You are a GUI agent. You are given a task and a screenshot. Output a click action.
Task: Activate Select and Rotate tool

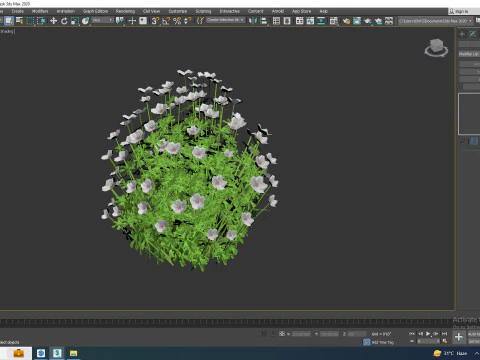click(x=64, y=21)
